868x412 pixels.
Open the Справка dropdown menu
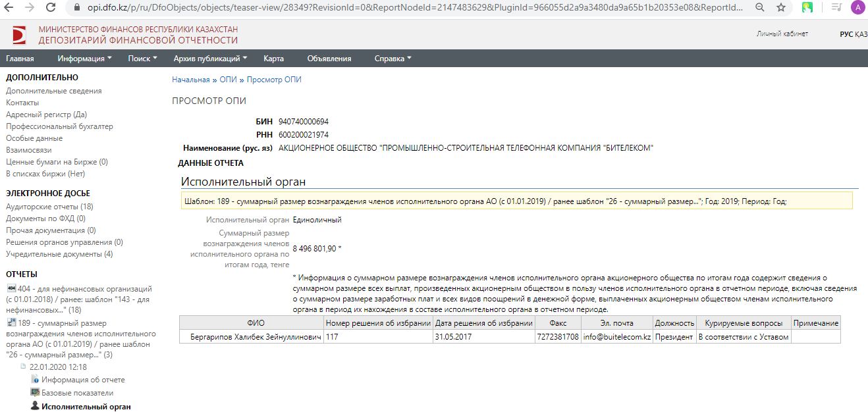[x=393, y=59]
